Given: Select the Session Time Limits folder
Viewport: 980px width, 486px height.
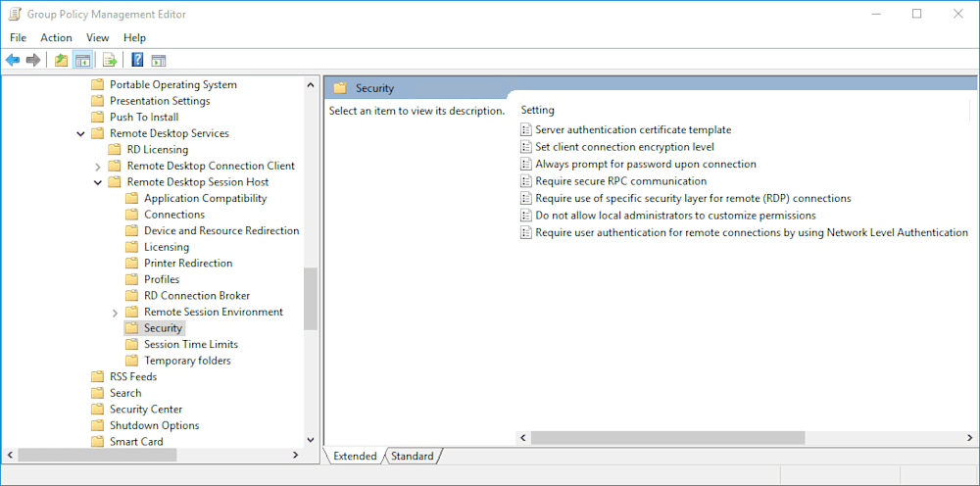Looking at the screenshot, I should (191, 344).
